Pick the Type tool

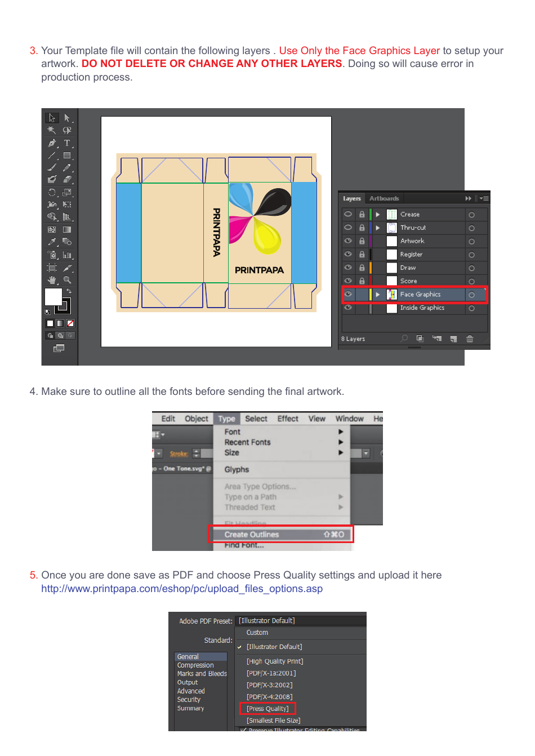pos(67,143)
